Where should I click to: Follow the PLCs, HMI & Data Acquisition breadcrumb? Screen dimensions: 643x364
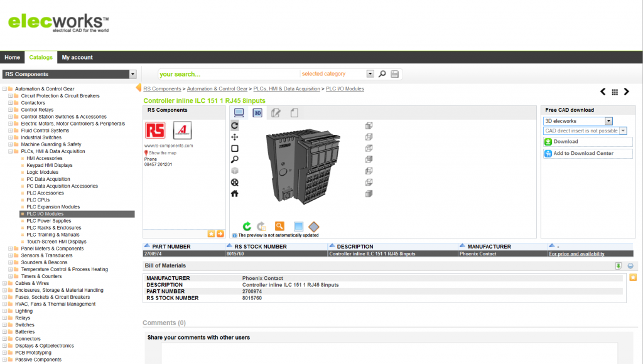pos(286,89)
